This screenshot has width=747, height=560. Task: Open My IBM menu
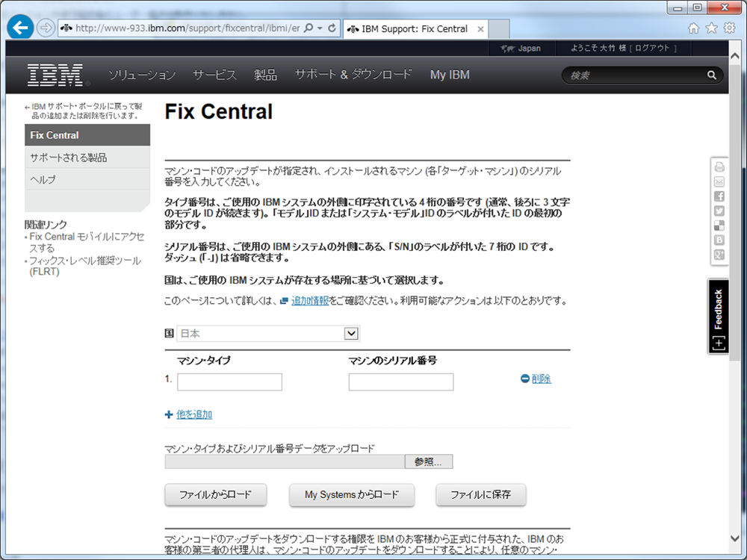pos(450,75)
